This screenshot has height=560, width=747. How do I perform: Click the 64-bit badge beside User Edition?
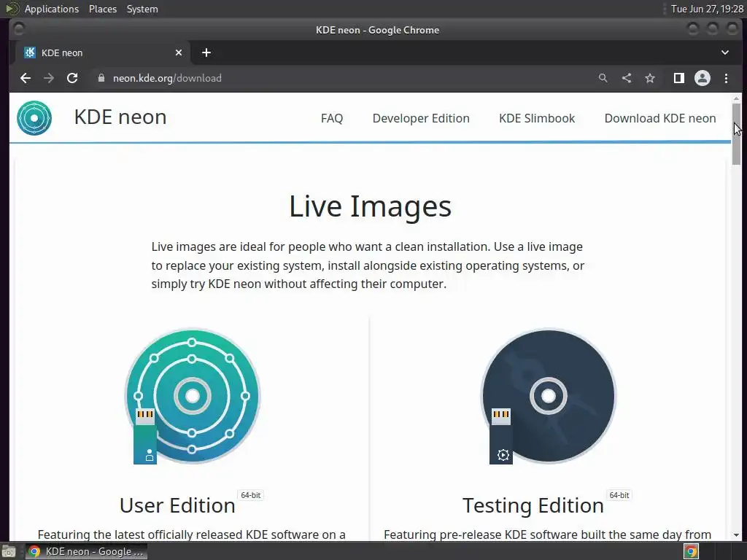point(251,495)
